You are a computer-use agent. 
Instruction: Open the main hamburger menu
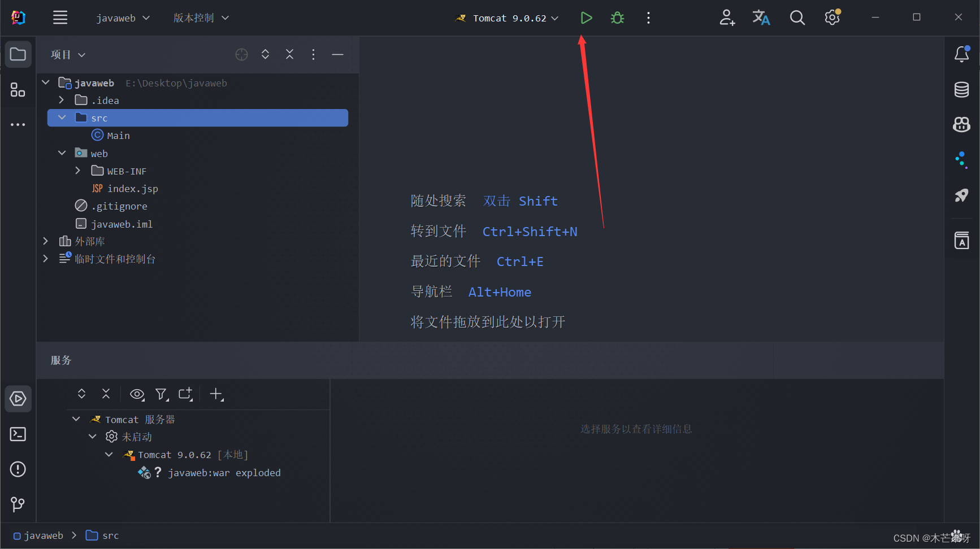60,18
